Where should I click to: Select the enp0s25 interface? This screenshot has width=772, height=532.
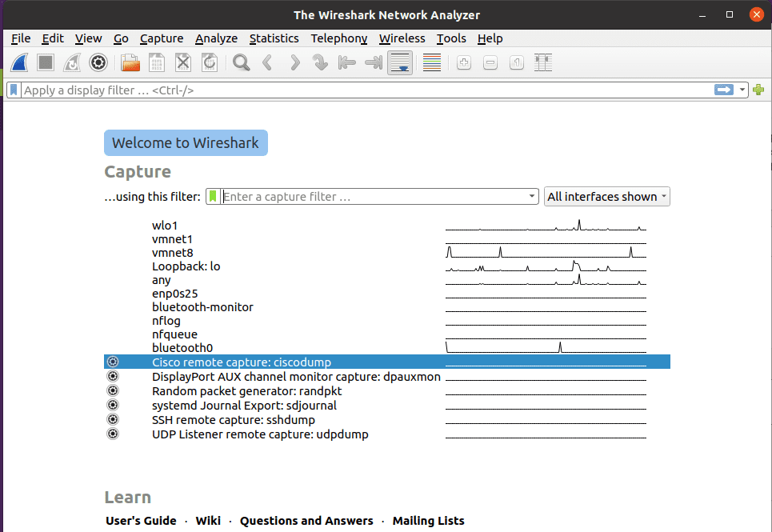pyautogui.click(x=387, y=294)
